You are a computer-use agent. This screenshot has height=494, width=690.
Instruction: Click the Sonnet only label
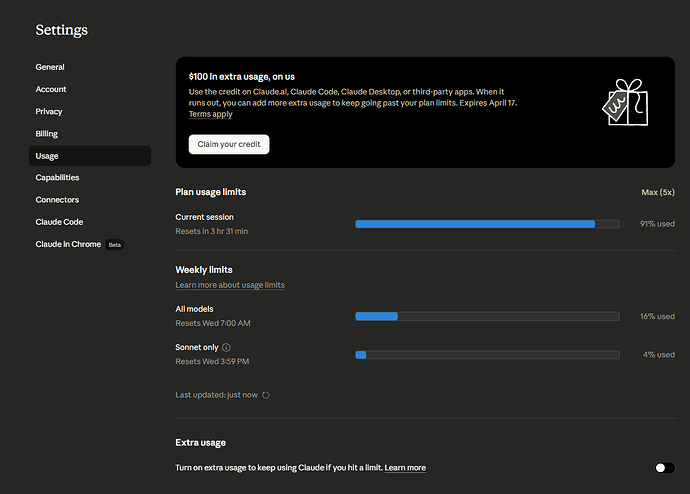197,348
